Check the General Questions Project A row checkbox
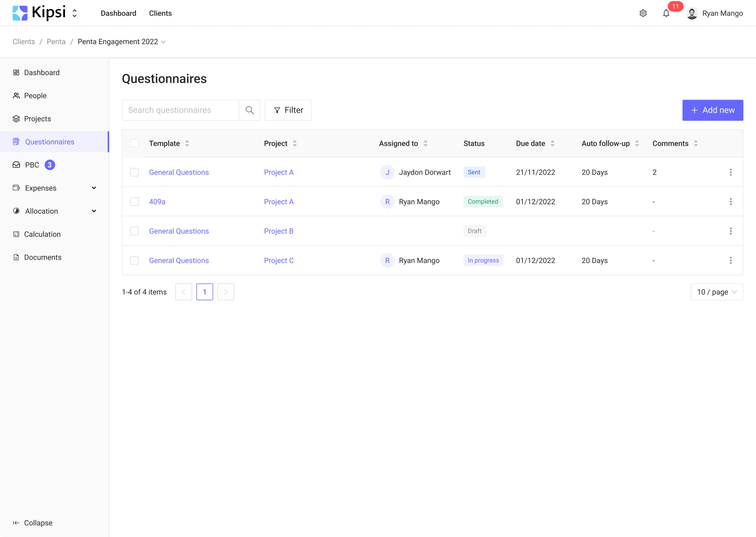Screen dimensions: 756x537 pyautogui.click(x=135, y=172)
